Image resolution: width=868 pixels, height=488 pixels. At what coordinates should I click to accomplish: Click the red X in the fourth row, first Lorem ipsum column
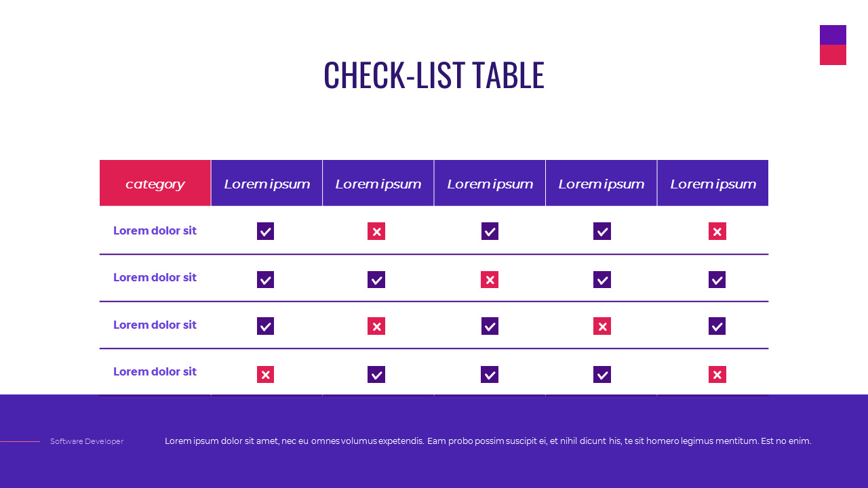coord(266,374)
